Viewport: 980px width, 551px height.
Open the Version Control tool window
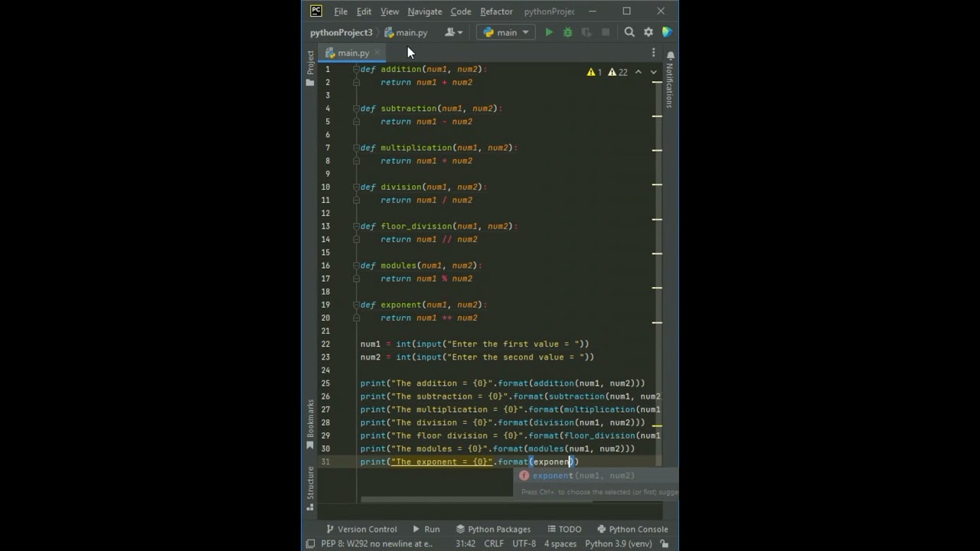(x=361, y=529)
